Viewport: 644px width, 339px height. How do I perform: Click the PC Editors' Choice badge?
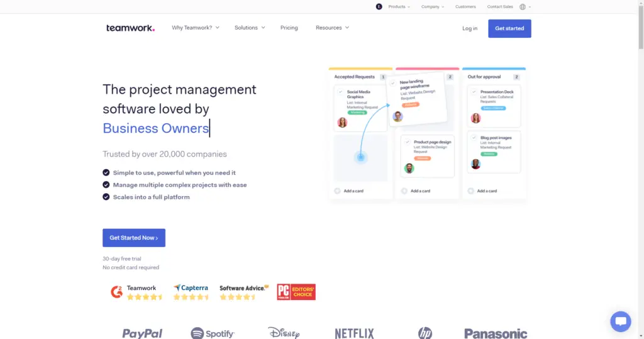296,292
